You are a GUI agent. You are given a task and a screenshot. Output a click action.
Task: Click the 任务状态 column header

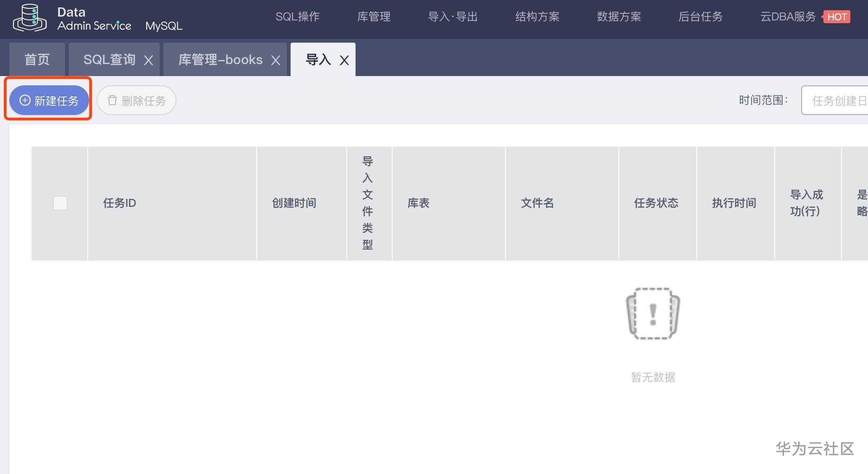[x=657, y=203]
